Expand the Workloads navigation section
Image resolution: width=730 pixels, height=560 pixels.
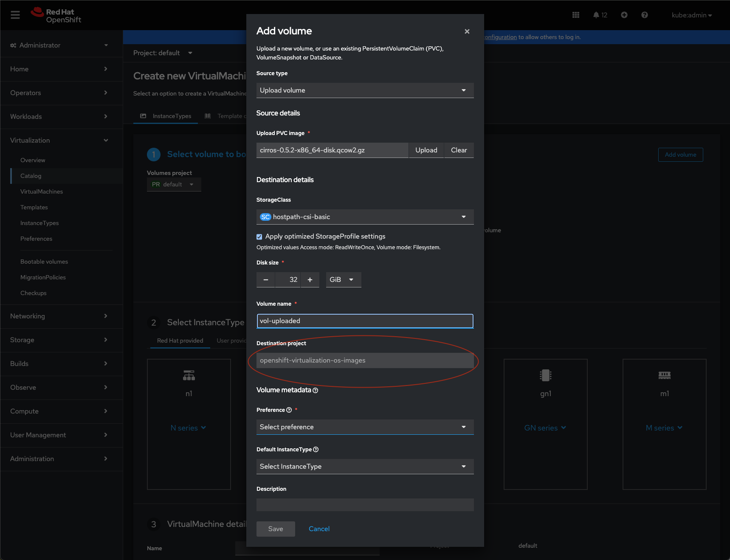coord(62,117)
